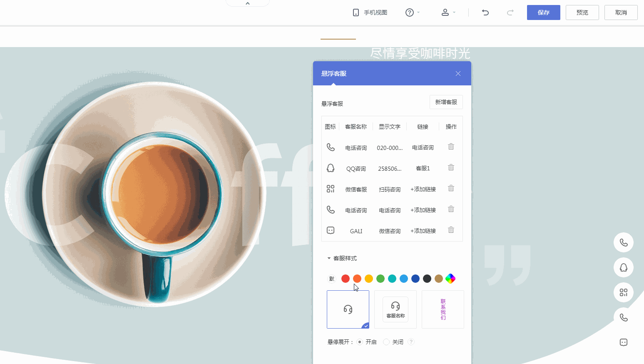Click the redo arrow icon
This screenshot has height=364, width=644.
pos(510,12)
